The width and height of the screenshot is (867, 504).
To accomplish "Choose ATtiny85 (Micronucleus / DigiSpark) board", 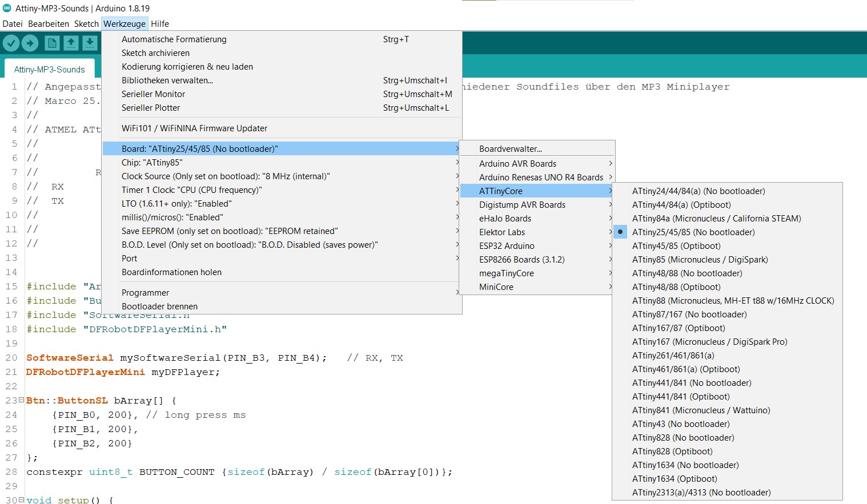I will click(x=700, y=260).
